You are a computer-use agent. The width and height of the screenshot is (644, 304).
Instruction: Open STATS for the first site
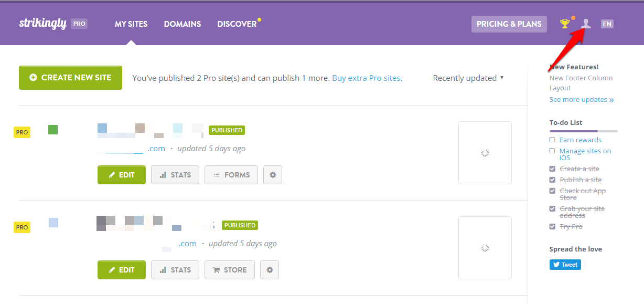pos(175,175)
